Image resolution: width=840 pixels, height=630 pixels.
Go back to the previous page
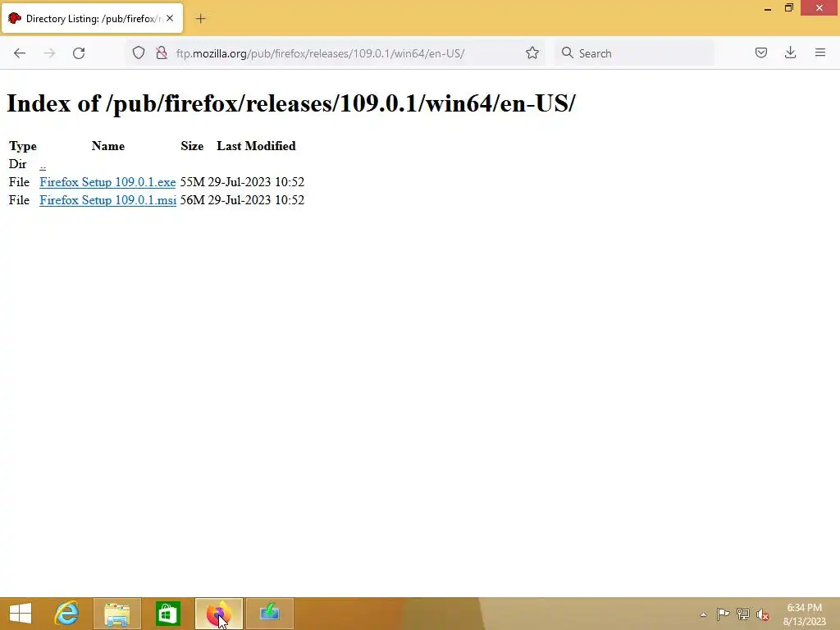[20, 53]
